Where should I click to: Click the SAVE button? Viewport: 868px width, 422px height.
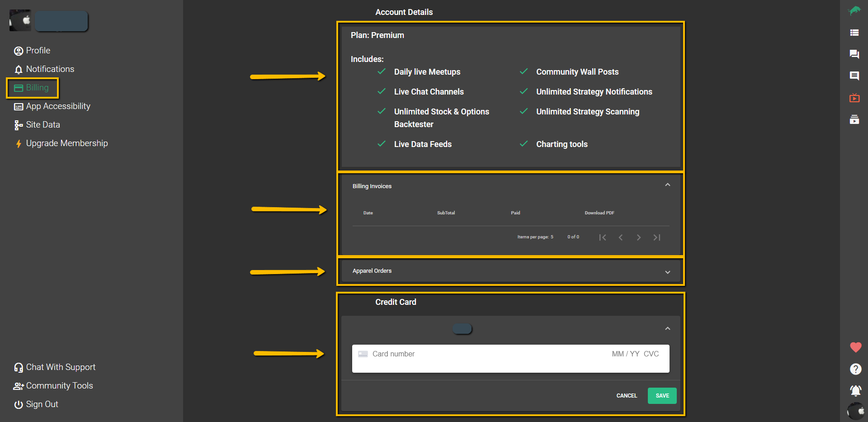click(662, 396)
